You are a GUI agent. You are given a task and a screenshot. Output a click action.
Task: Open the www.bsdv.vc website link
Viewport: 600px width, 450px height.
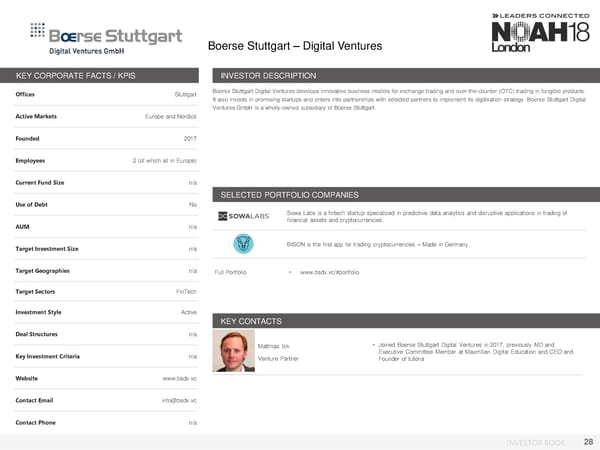(x=179, y=379)
